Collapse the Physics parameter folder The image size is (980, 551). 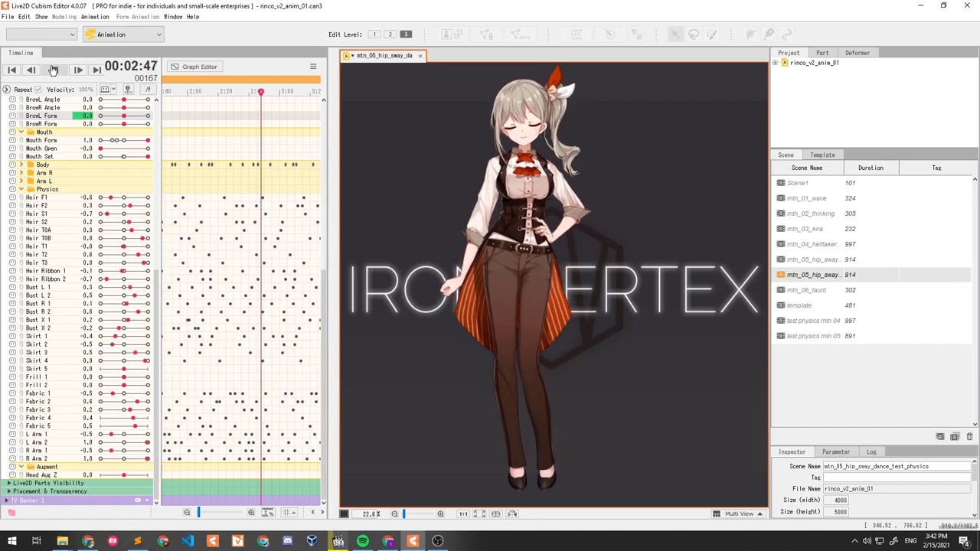click(x=21, y=189)
